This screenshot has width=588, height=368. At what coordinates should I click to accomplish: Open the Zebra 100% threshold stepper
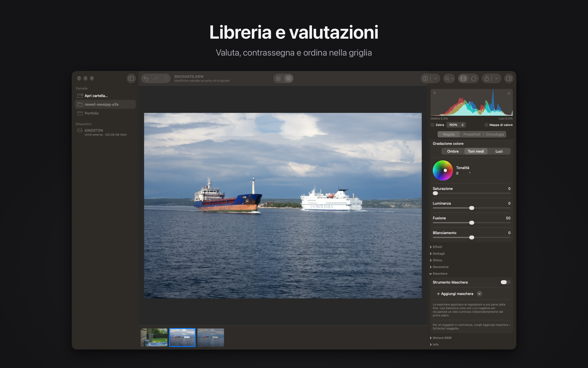456,125
